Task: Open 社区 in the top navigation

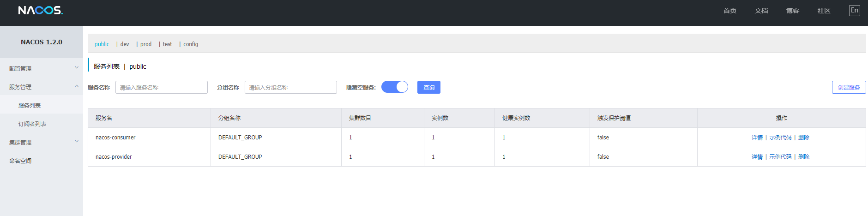Action: pyautogui.click(x=824, y=11)
